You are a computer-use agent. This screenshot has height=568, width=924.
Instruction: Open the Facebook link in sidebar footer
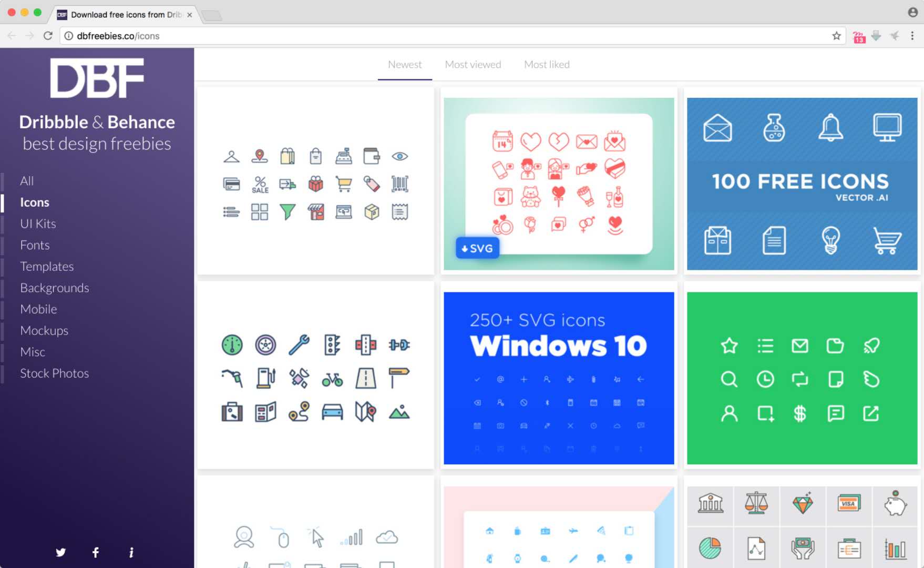click(96, 552)
